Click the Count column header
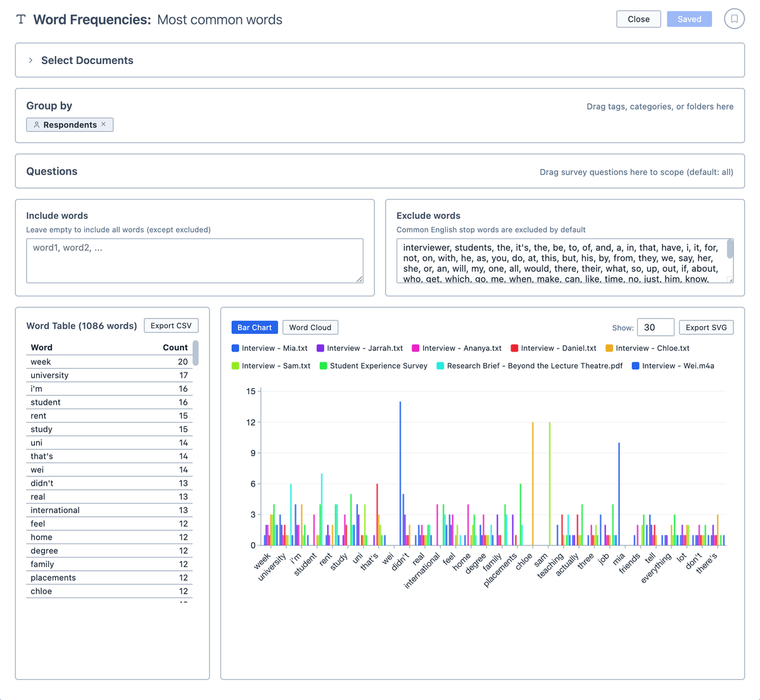Image resolution: width=760 pixels, height=700 pixels. [x=175, y=348]
